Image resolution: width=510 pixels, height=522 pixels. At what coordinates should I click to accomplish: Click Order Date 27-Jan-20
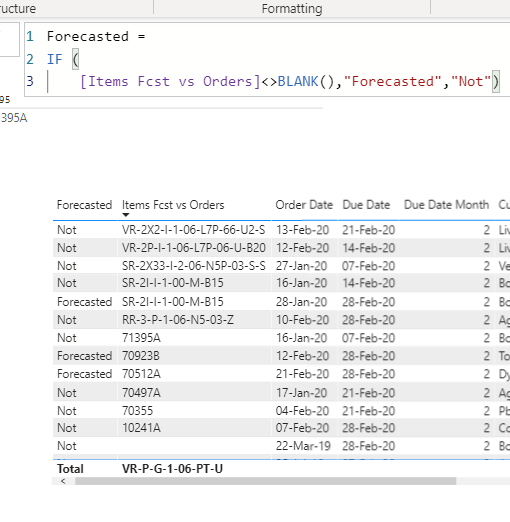coord(301,266)
